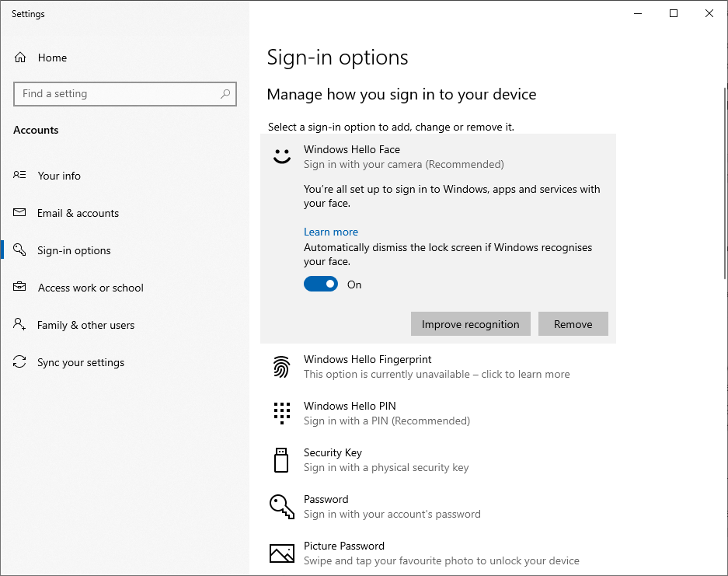Click the fingerprint icon

point(281,367)
